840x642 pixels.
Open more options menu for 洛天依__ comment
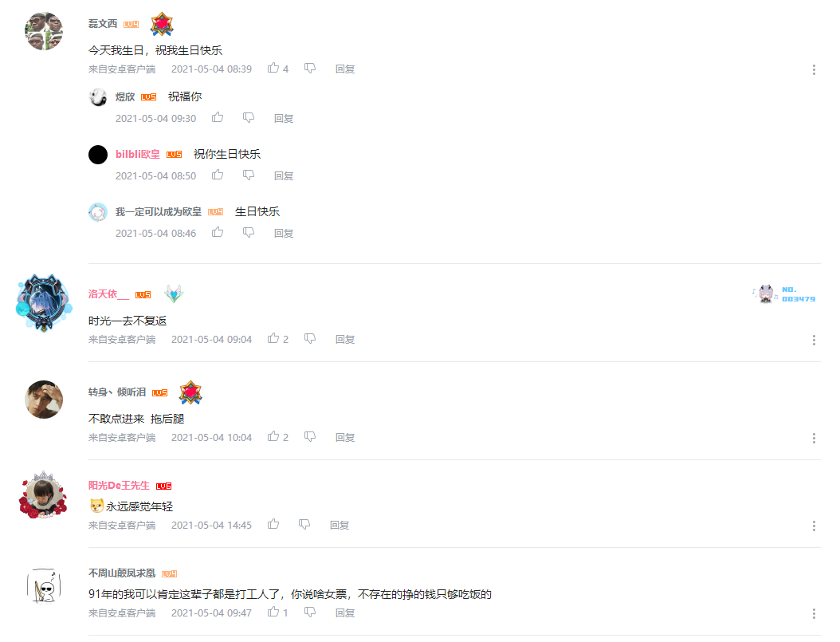pyautogui.click(x=814, y=341)
